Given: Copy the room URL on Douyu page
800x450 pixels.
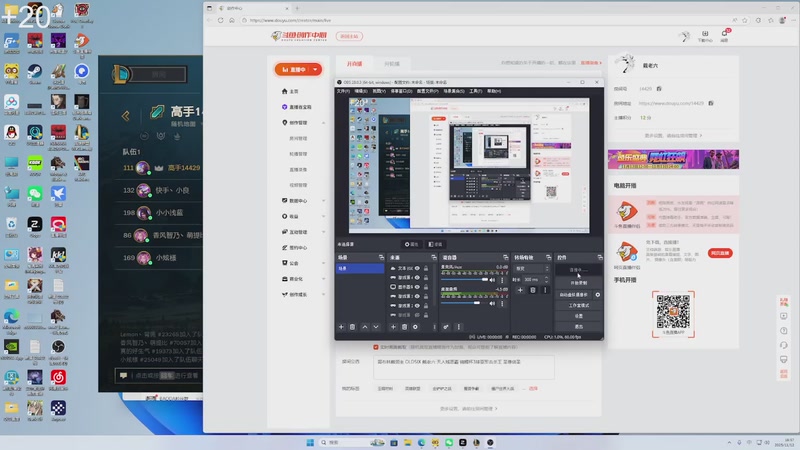Looking at the screenshot, I should point(711,103).
